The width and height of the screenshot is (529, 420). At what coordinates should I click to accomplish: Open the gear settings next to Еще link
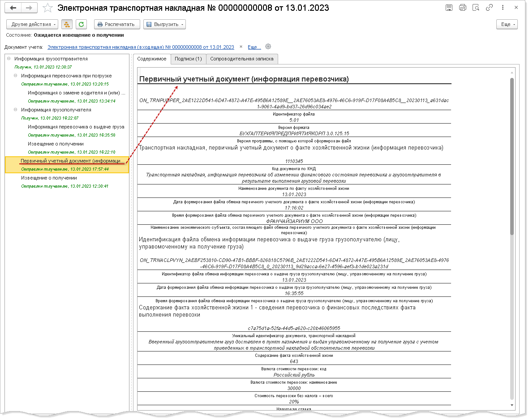coord(268,47)
